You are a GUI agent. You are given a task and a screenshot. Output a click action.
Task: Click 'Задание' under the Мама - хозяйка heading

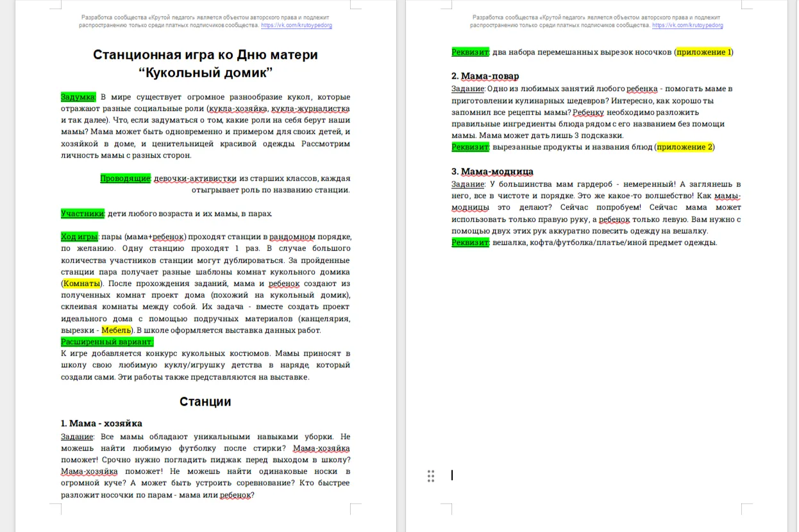click(77, 436)
